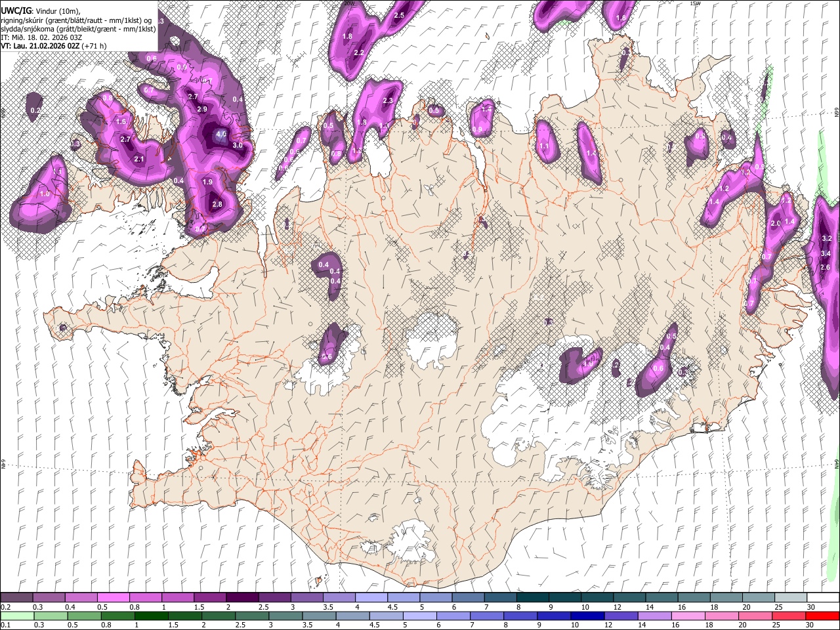Click the 2.0 value in eastern snow band
The image size is (840, 630).
776,224
